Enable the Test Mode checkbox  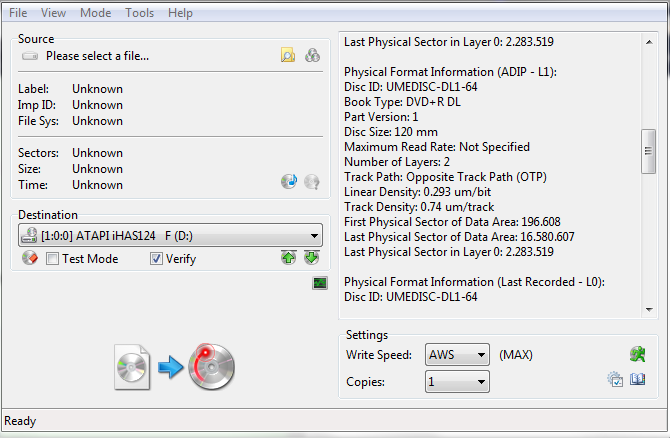[52, 259]
